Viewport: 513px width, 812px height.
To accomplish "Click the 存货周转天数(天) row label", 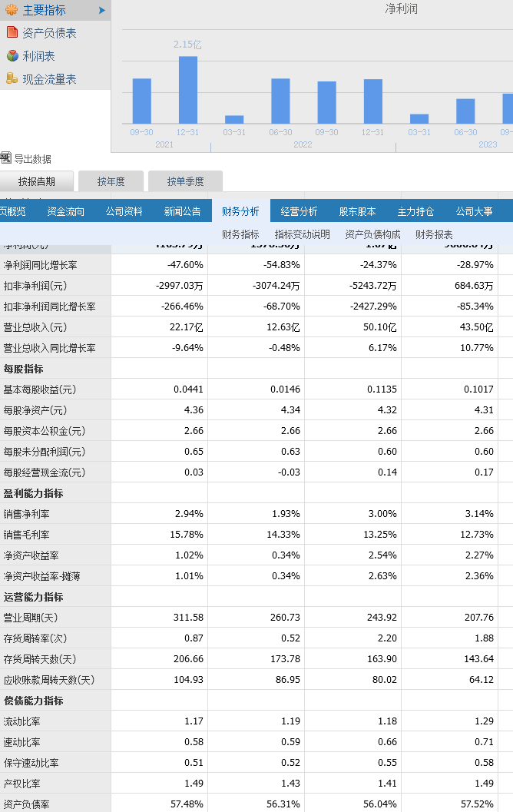I will [40, 658].
